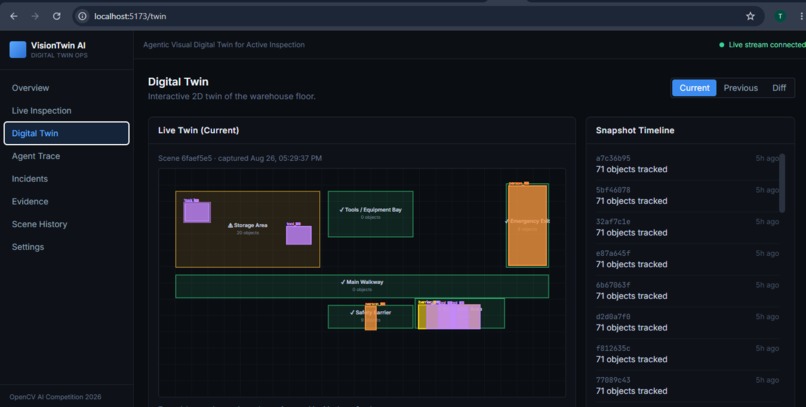Screen dimensions: 806x407
Task: Go back with the browser back arrow
Action: click(x=14, y=16)
